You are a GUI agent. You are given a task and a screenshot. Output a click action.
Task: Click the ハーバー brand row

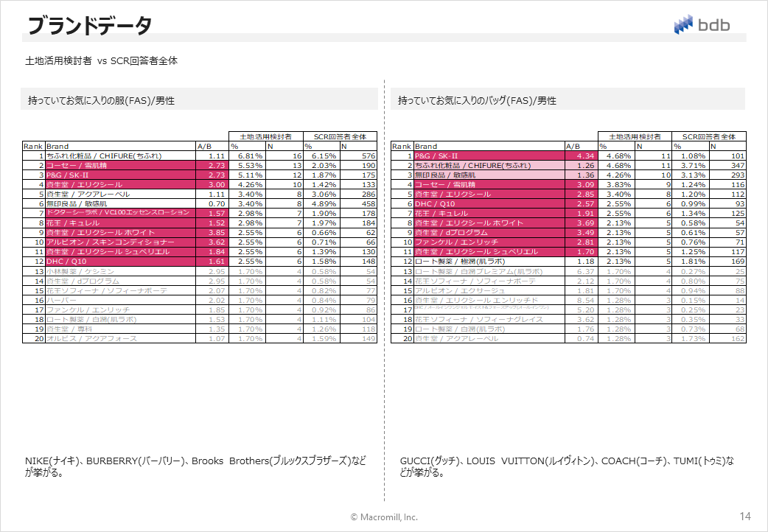[x=120, y=301]
